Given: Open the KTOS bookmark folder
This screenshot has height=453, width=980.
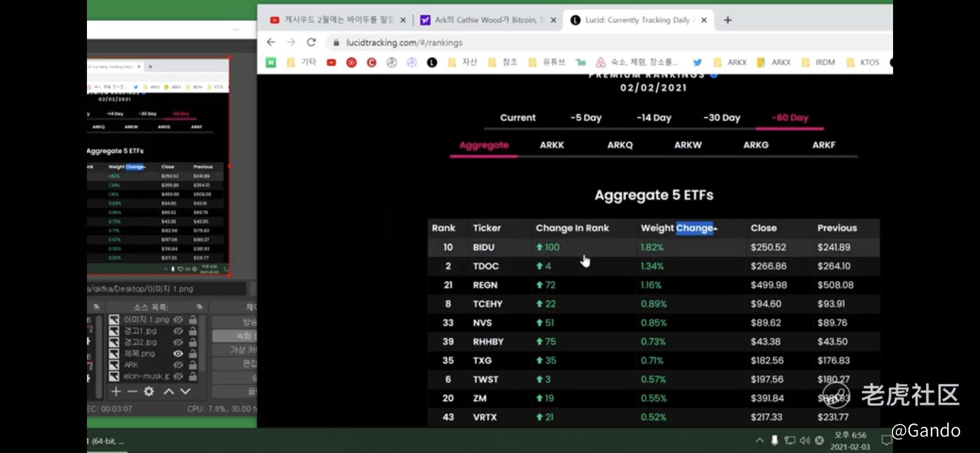Looking at the screenshot, I should coord(863,62).
